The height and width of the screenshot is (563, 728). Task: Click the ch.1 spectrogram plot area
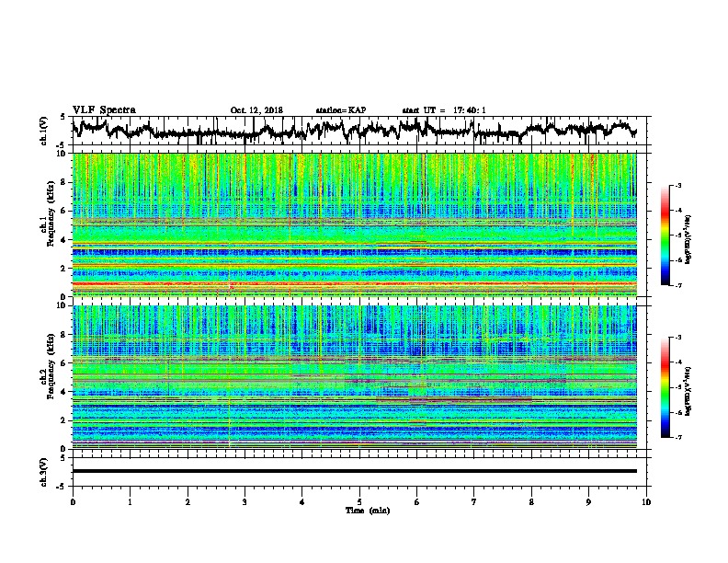coord(354,224)
